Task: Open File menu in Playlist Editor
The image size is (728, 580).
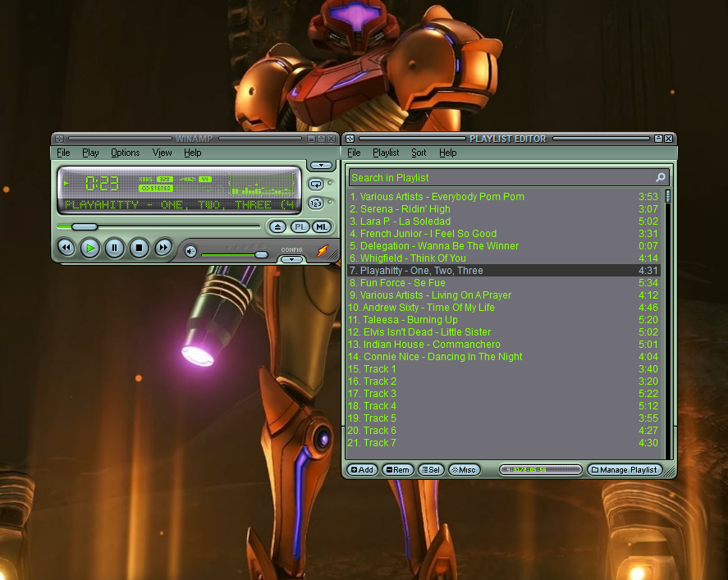Action: (x=354, y=153)
